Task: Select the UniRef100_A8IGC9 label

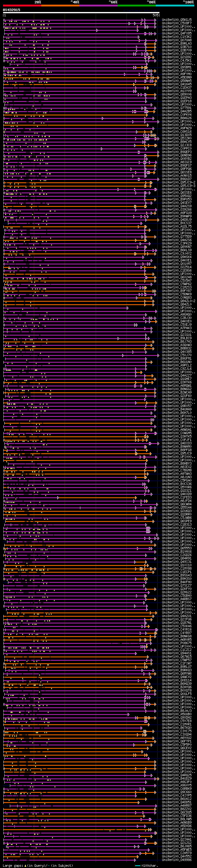Action: point(177,162)
